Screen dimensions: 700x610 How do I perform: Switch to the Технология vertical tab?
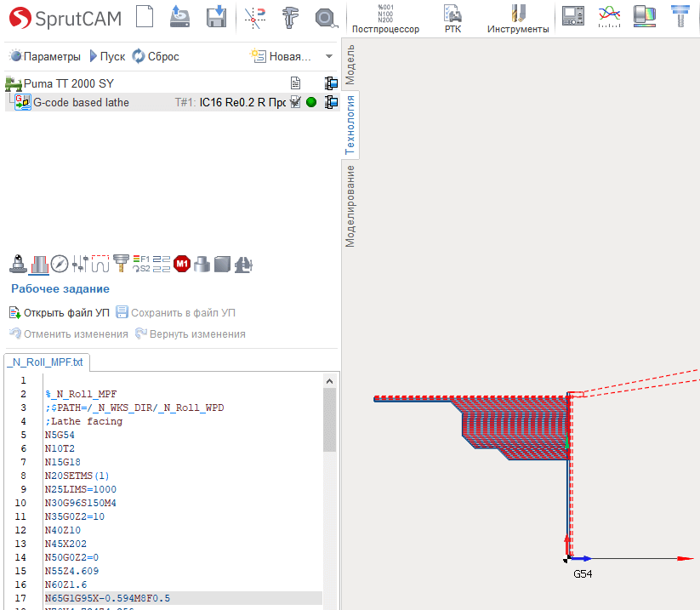[350, 125]
